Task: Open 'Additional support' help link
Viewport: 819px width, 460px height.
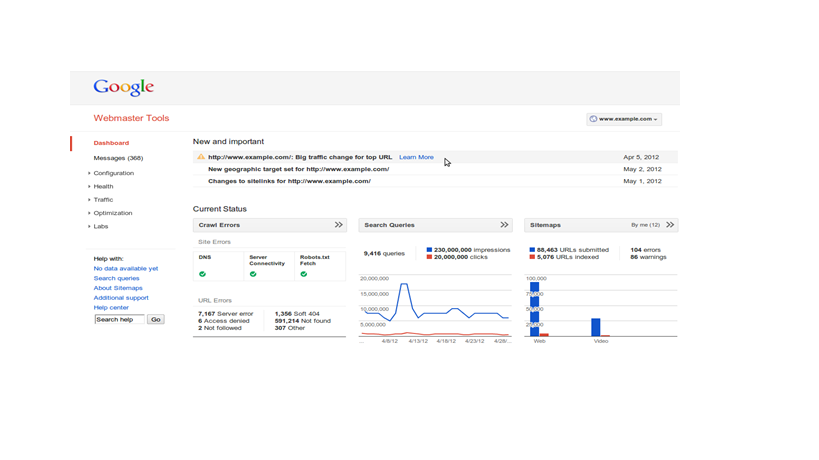Action: coord(121,298)
